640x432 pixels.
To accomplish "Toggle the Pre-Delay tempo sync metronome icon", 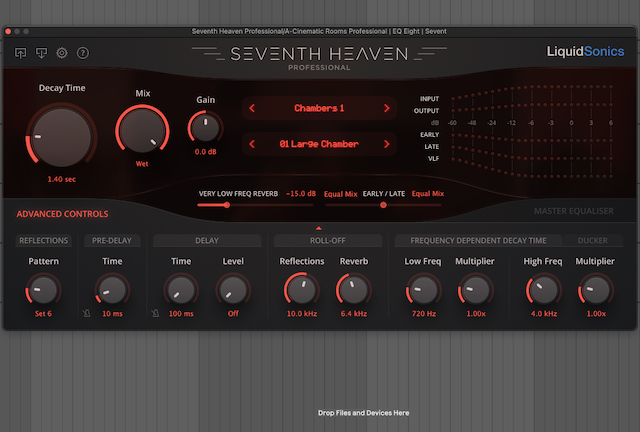I will coord(87,313).
